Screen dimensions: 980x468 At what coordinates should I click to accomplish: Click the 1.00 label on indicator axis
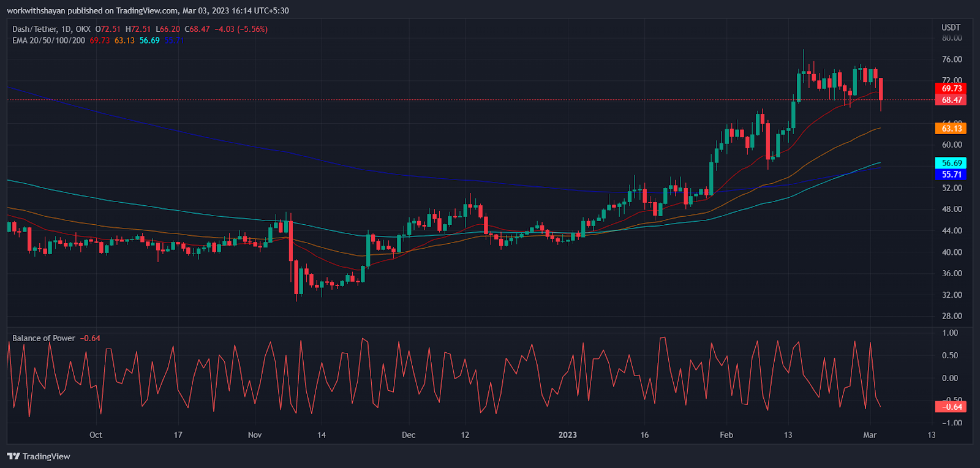tap(950, 333)
